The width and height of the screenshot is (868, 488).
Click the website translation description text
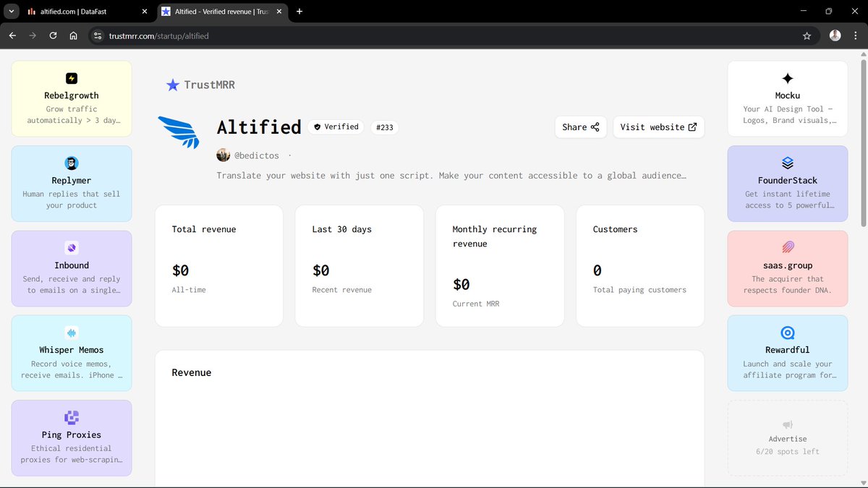click(451, 175)
